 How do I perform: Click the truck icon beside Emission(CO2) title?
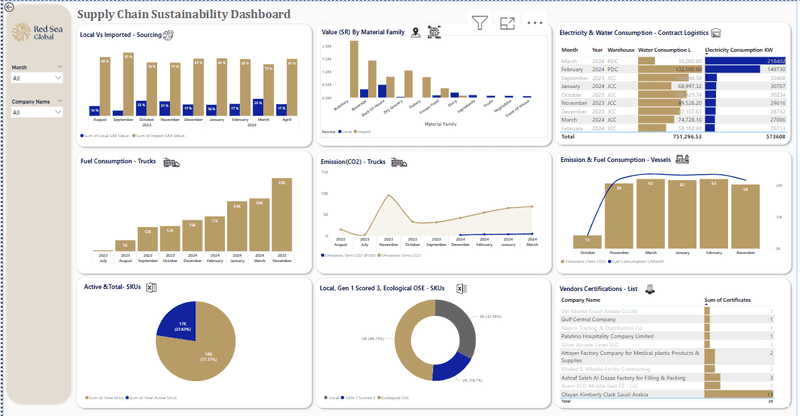(x=399, y=163)
